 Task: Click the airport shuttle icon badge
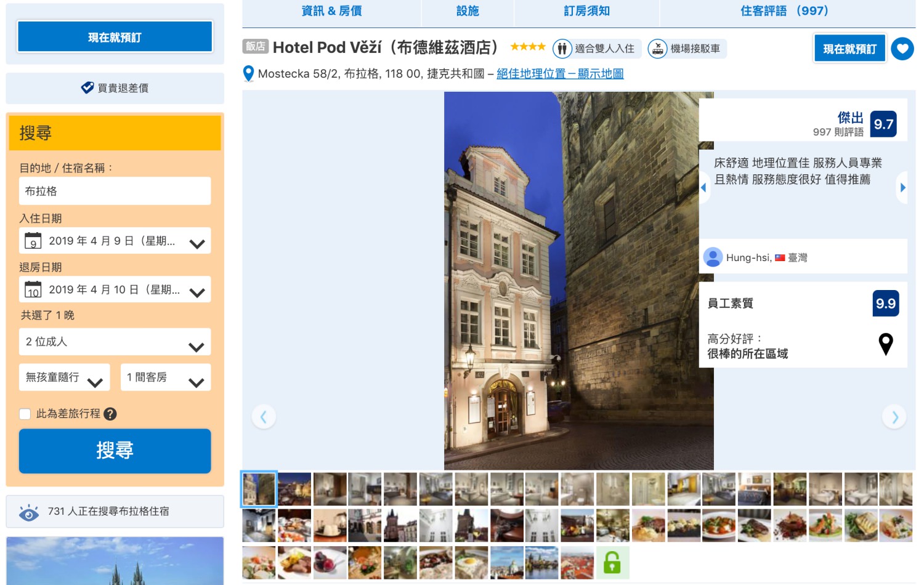tap(657, 49)
